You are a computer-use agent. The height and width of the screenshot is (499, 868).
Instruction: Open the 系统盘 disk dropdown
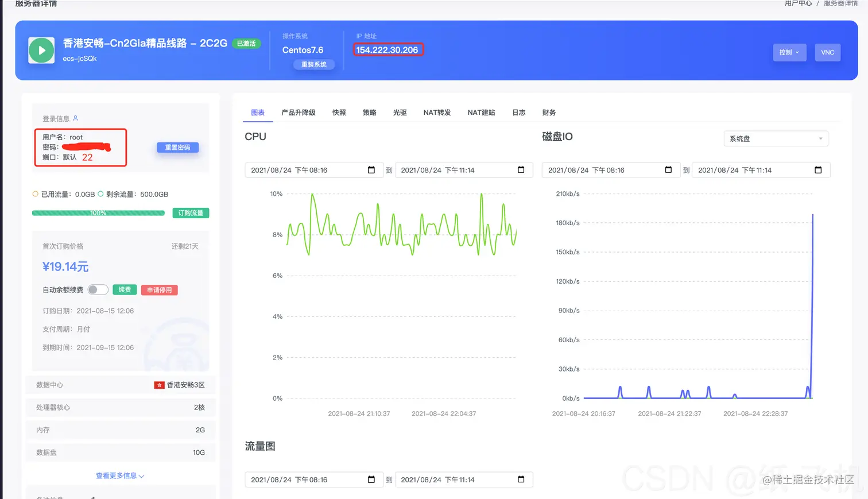point(776,138)
